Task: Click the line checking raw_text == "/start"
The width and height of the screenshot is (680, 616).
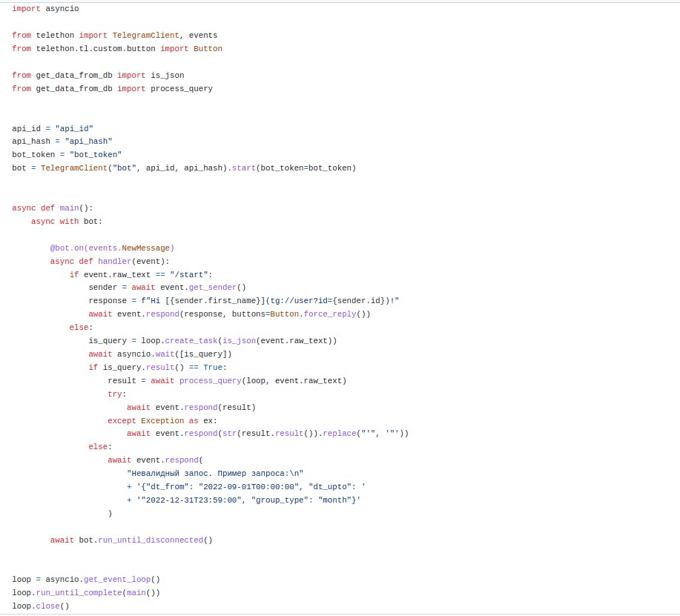Action: tap(141, 275)
